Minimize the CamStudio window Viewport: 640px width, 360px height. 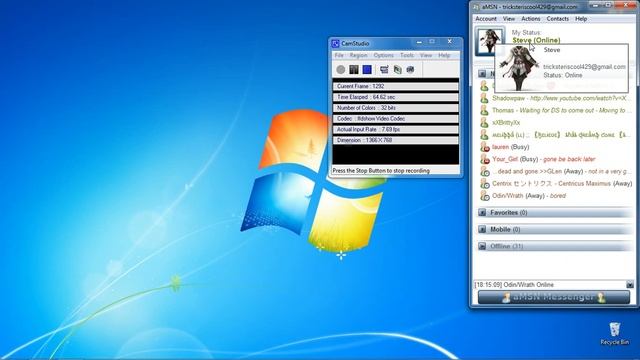pyautogui.click(x=419, y=42)
